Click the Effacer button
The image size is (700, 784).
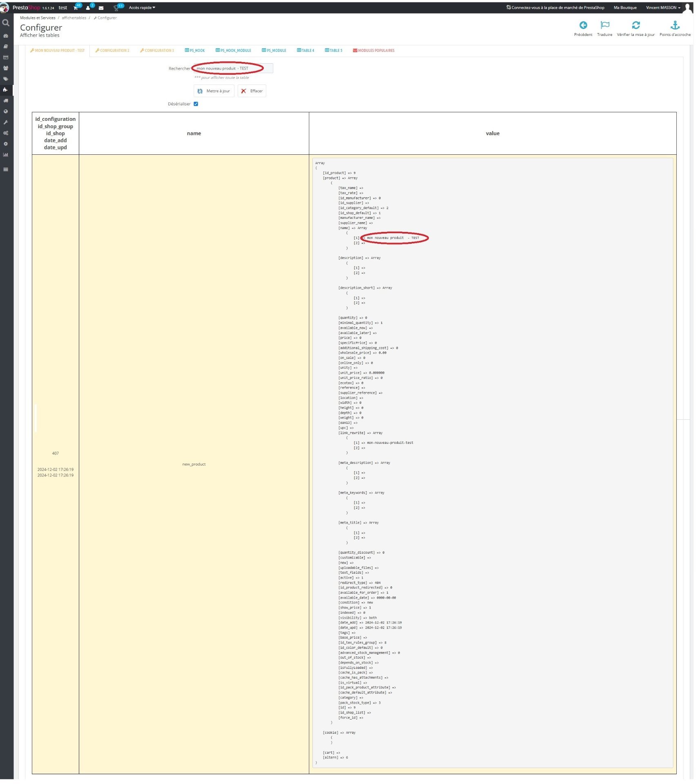point(252,91)
